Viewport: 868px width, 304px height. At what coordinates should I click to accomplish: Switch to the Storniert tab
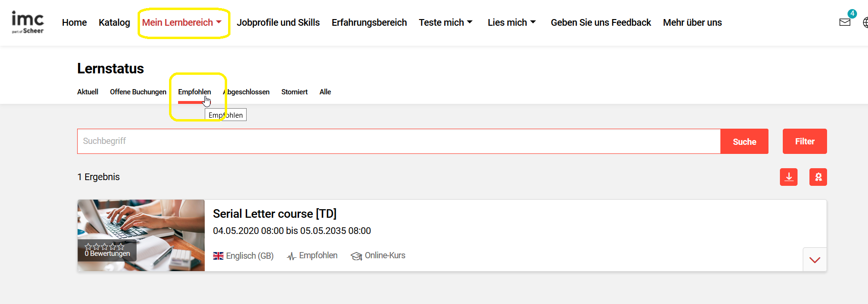294,92
